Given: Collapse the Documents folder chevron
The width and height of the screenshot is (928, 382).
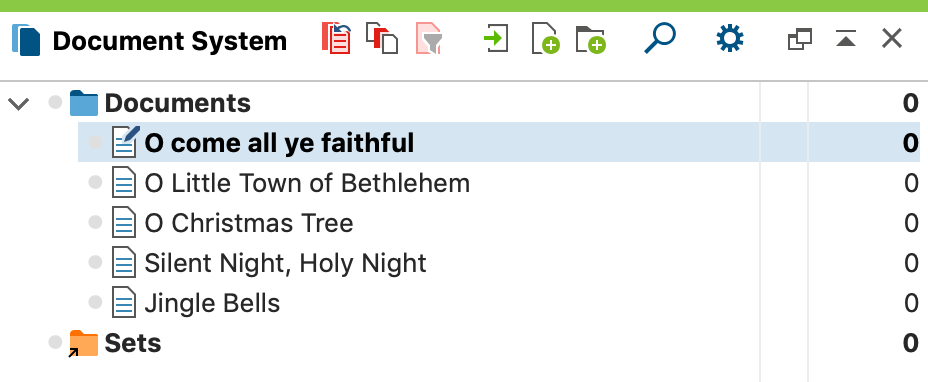Looking at the screenshot, I should (x=19, y=104).
